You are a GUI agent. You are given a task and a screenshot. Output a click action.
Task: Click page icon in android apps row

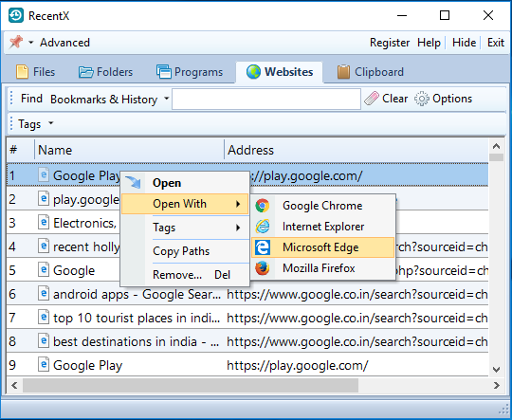tap(44, 293)
